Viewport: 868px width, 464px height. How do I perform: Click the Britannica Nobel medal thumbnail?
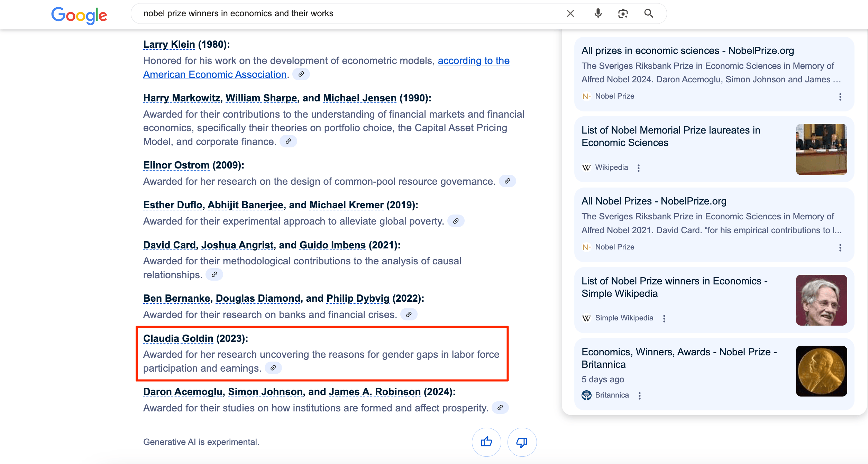coord(821,371)
